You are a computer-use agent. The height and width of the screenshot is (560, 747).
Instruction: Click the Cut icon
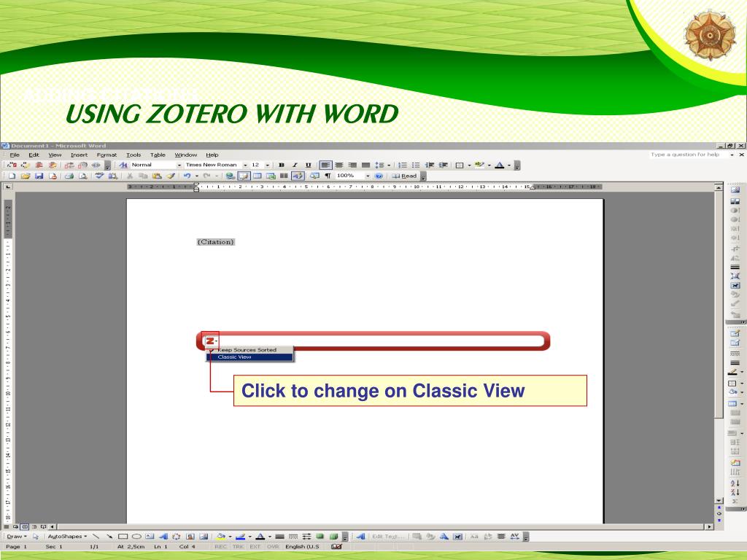(x=130, y=176)
